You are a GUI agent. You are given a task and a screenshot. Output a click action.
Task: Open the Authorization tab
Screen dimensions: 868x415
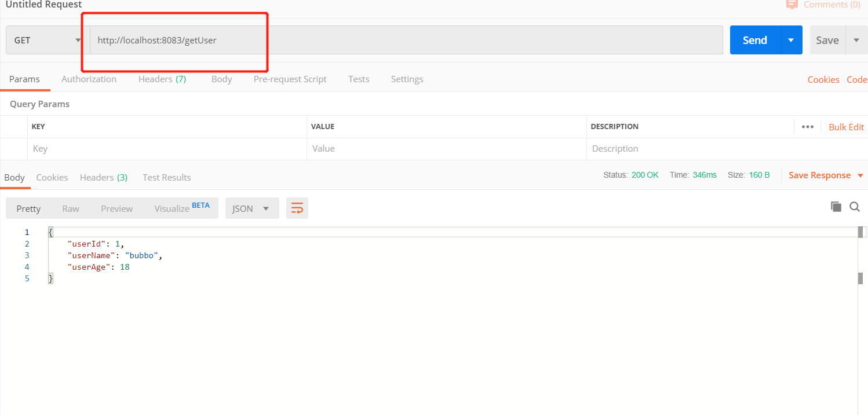coord(89,79)
